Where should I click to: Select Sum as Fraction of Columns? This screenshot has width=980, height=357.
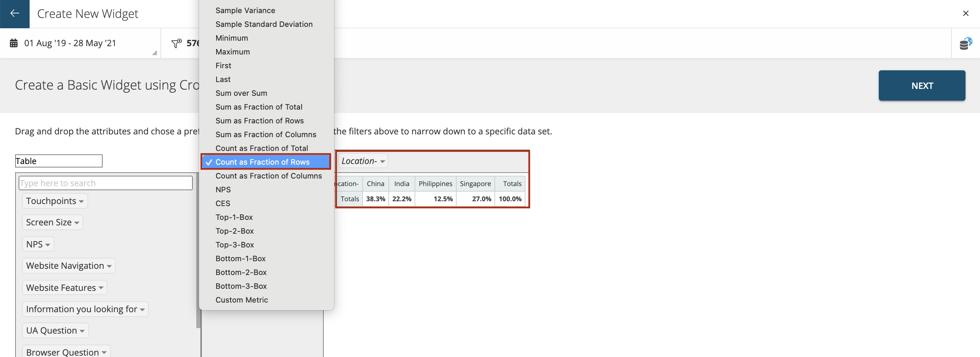[x=266, y=134]
